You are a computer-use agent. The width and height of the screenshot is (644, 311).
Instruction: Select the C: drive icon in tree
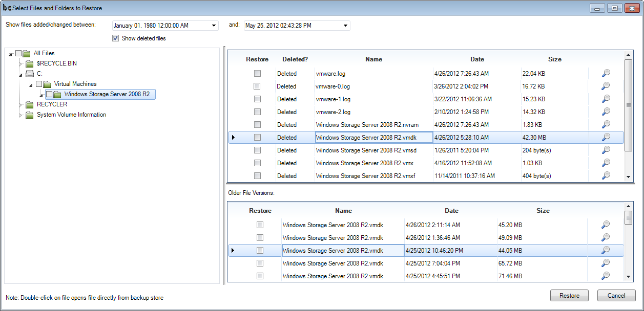click(30, 74)
